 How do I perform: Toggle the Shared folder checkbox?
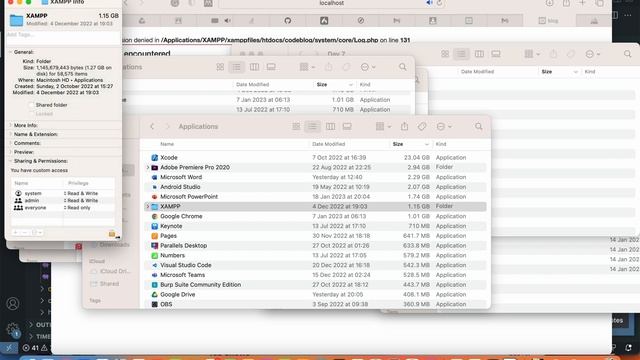click(x=31, y=105)
